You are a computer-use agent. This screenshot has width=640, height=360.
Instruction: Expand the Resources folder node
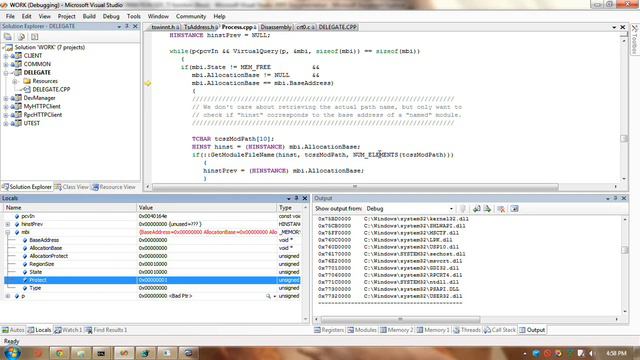pyautogui.click(x=15, y=81)
